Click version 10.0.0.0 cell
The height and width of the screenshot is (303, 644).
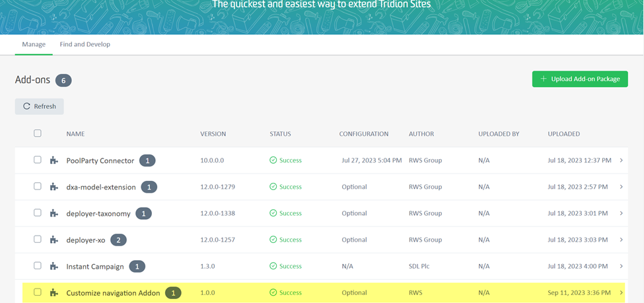tap(212, 160)
